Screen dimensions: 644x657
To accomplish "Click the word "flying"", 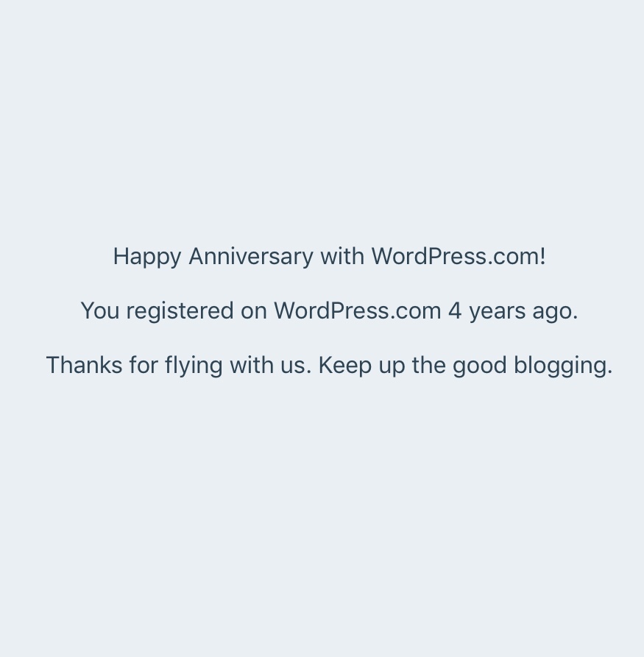I will click(194, 366).
